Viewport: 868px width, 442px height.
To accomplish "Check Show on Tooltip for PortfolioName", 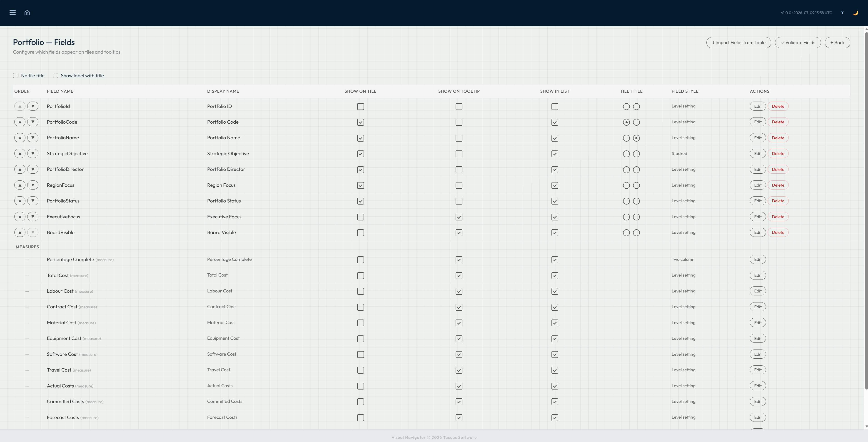I will coord(459,138).
